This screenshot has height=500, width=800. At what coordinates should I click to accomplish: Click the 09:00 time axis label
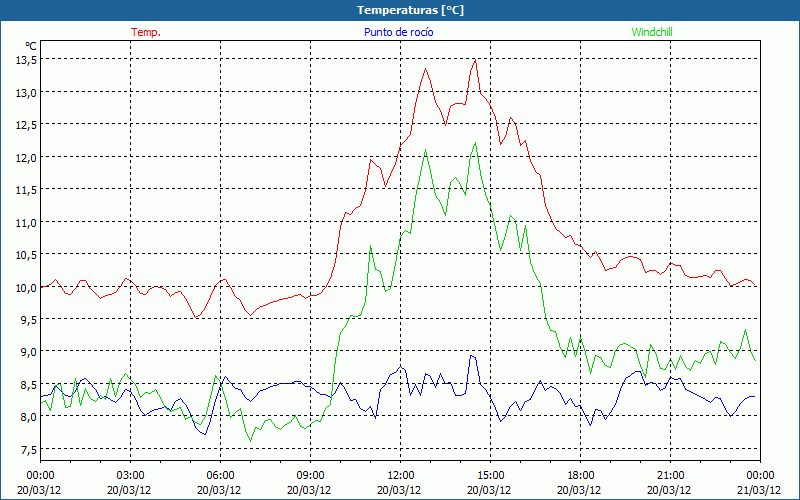click(310, 476)
